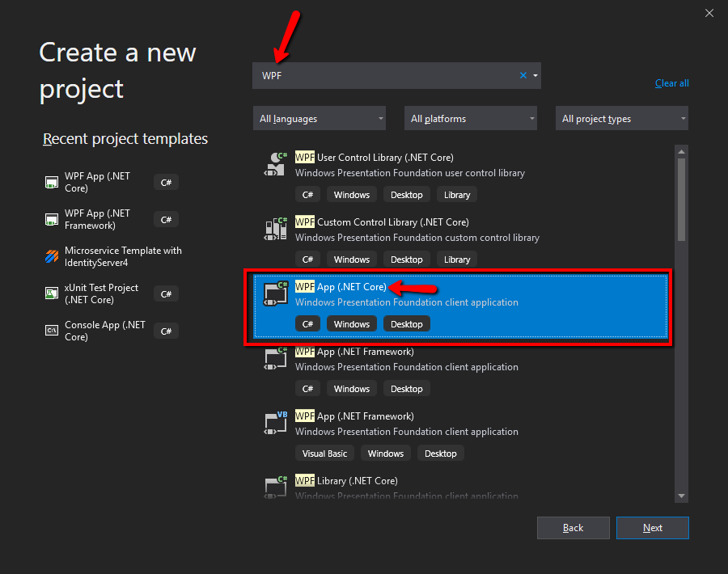Click the custom control library description text

417,237
